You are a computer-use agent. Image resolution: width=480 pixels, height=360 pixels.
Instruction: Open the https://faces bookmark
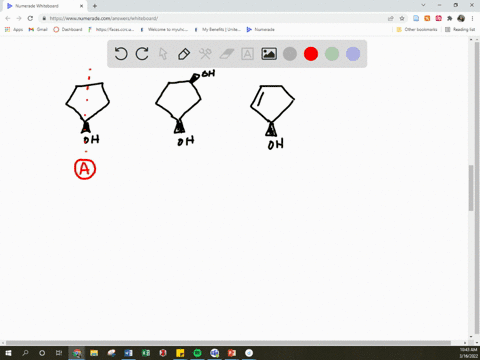tap(111, 29)
